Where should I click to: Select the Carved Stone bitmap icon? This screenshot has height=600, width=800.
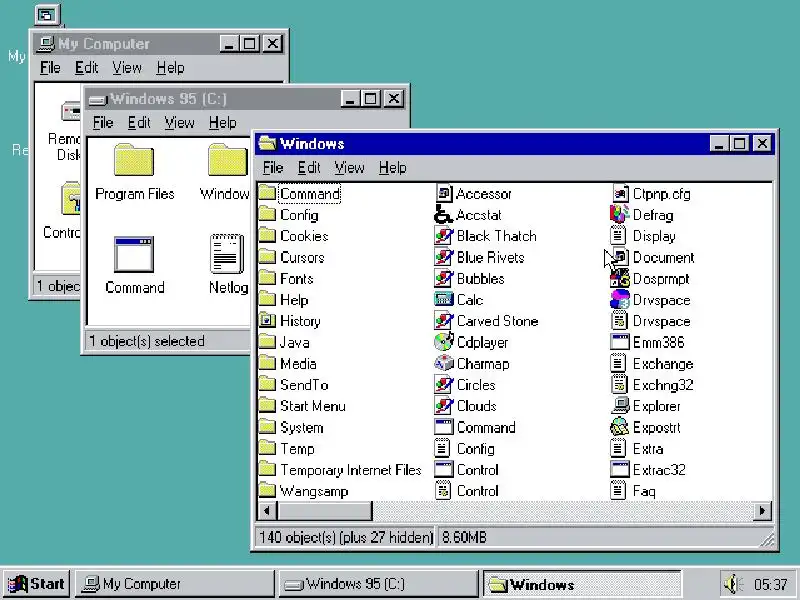point(444,321)
